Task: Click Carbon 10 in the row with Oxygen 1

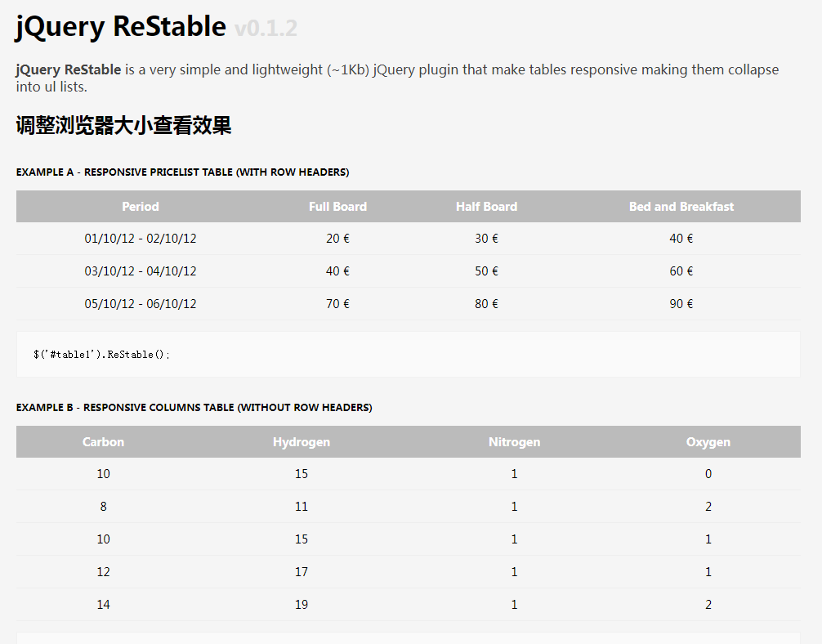Action: coord(103,539)
